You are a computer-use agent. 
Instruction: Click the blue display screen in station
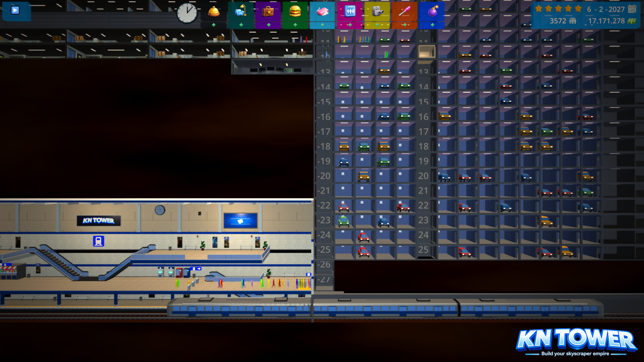pyautogui.click(x=240, y=221)
